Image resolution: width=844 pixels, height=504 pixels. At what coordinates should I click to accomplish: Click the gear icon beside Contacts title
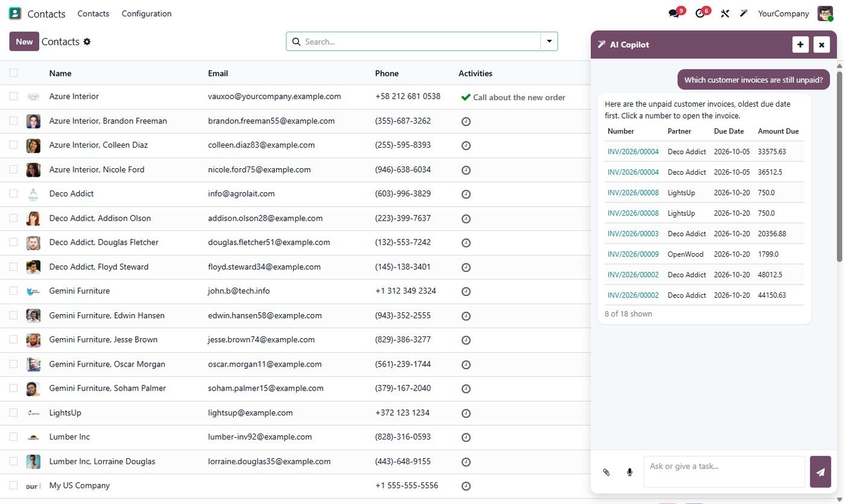pyautogui.click(x=87, y=42)
